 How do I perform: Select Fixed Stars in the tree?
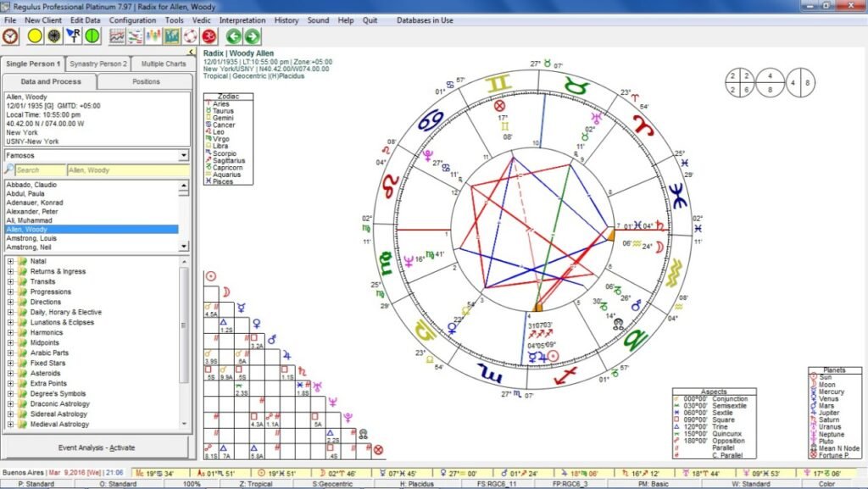pyautogui.click(x=47, y=364)
